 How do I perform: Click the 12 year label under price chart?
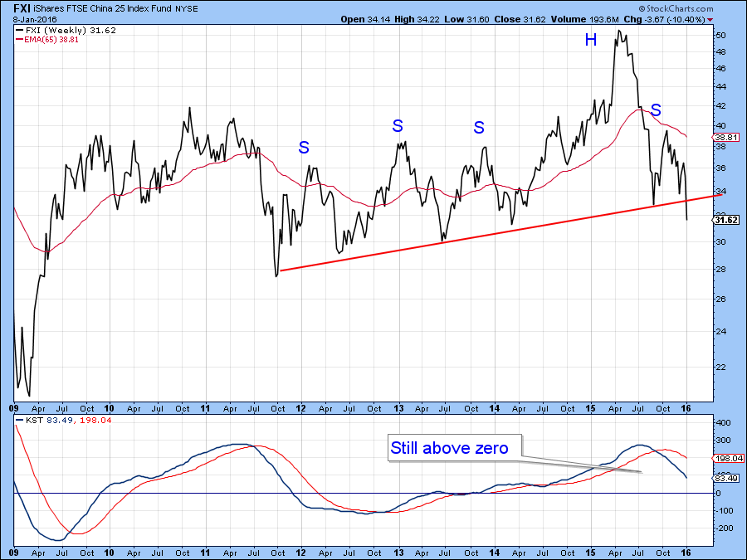pyautogui.click(x=301, y=408)
